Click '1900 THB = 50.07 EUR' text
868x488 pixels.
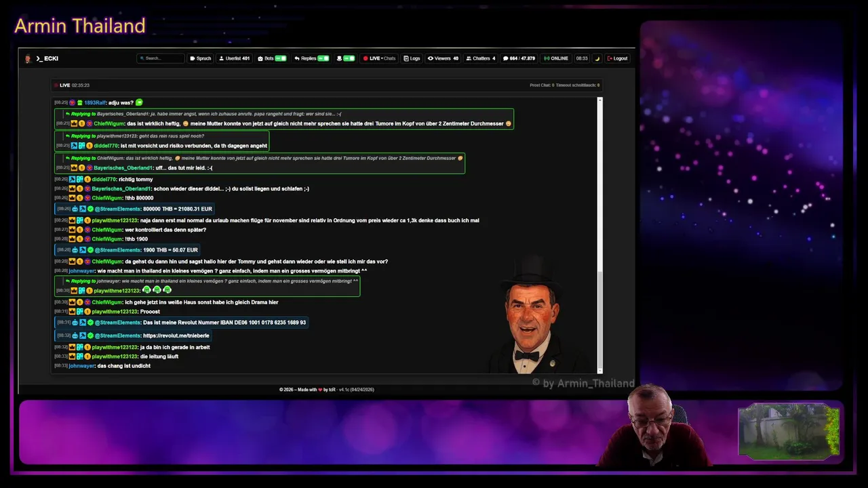[x=170, y=250]
